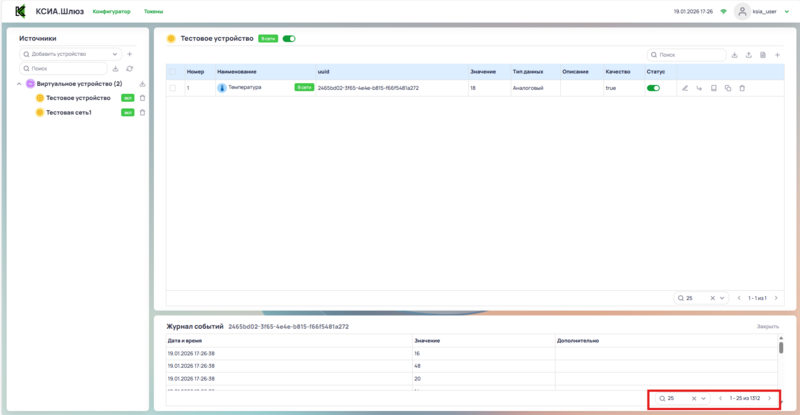Copy the Температура tag with duplicate icon
The image size is (800, 415).
point(728,88)
